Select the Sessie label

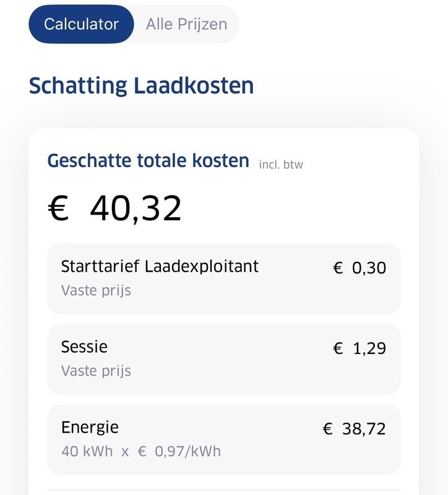click(x=84, y=347)
